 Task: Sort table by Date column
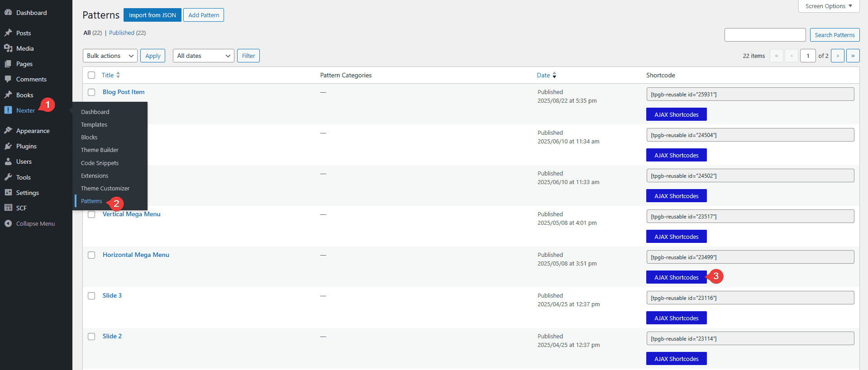[x=547, y=75]
